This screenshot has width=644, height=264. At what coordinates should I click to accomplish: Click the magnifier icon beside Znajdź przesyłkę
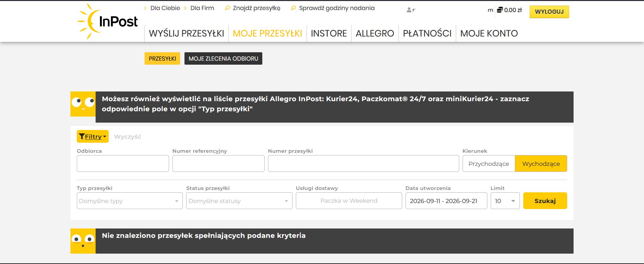pos(227,8)
